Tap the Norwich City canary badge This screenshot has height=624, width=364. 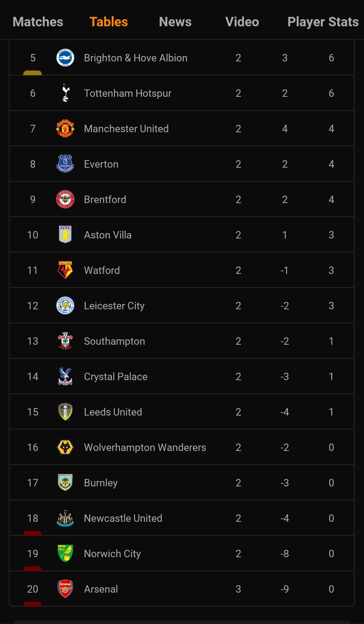(65, 553)
